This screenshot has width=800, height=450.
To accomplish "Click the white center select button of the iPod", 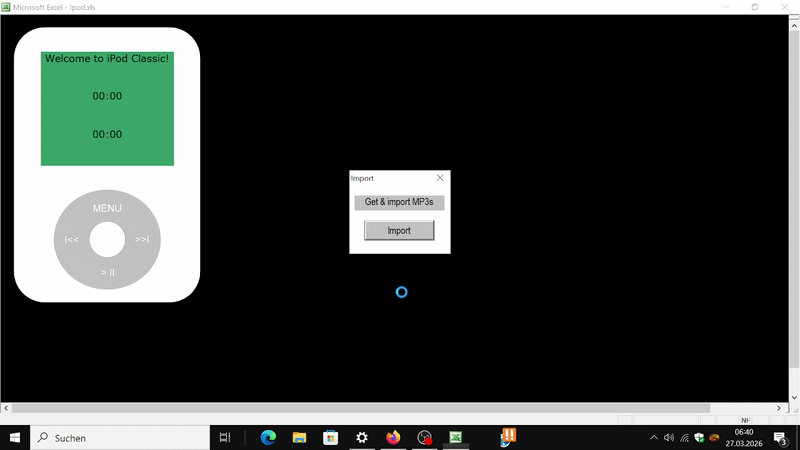I will (x=107, y=239).
